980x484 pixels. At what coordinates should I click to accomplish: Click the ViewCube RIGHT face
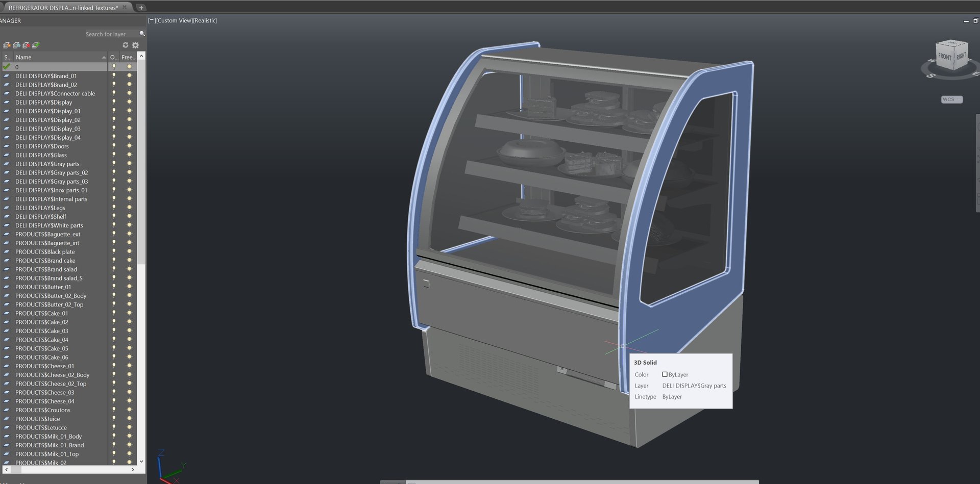pos(961,56)
